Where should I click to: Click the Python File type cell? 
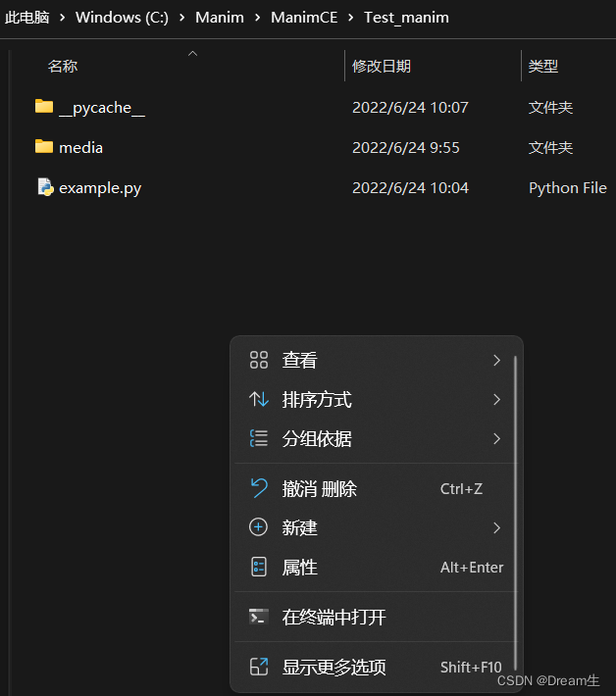pyautogui.click(x=568, y=188)
